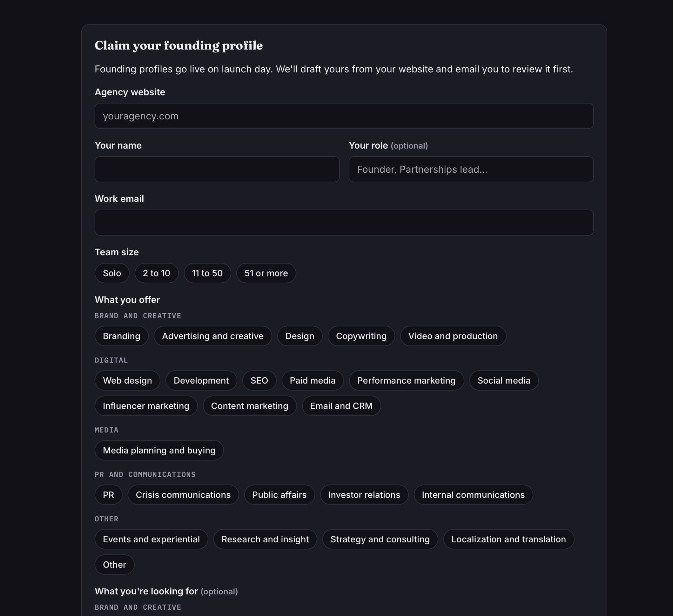Select the Email and CRM chip
This screenshot has width=673, height=616.
(x=341, y=405)
